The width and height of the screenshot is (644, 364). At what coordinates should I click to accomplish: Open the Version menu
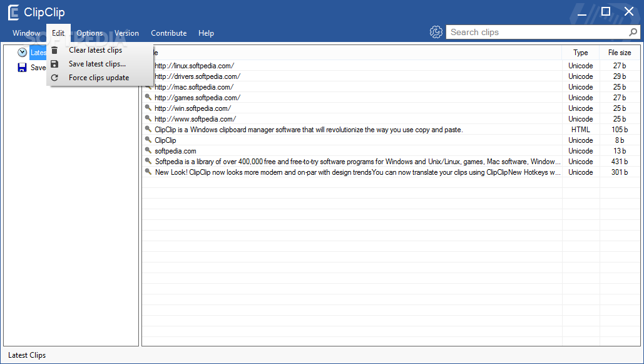point(126,33)
